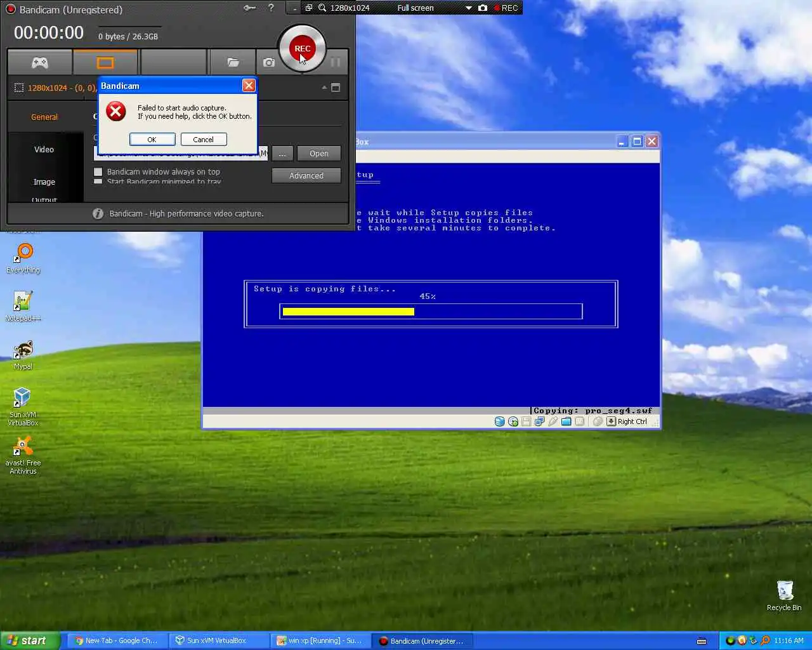Click VirtualBox mouse integration status icon

598,421
